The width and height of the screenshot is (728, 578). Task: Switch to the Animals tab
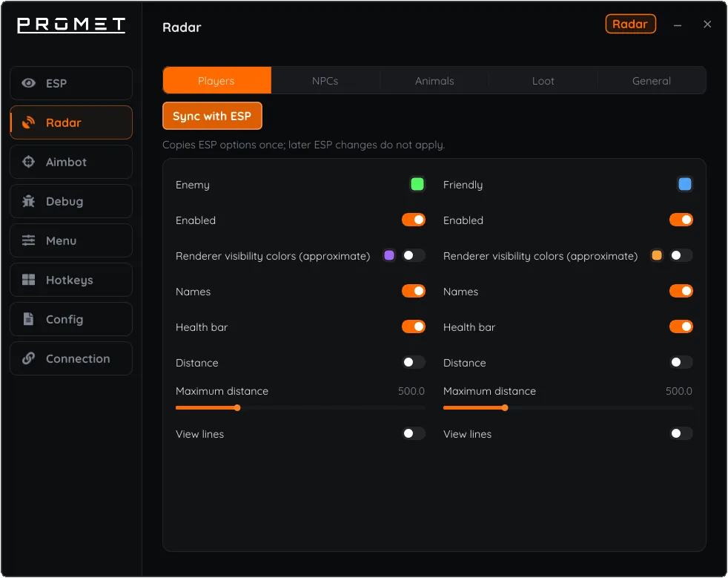434,80
